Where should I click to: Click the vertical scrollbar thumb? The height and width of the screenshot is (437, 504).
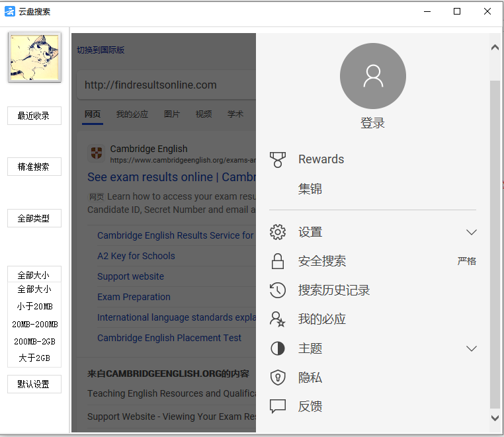tap(495, 244)
